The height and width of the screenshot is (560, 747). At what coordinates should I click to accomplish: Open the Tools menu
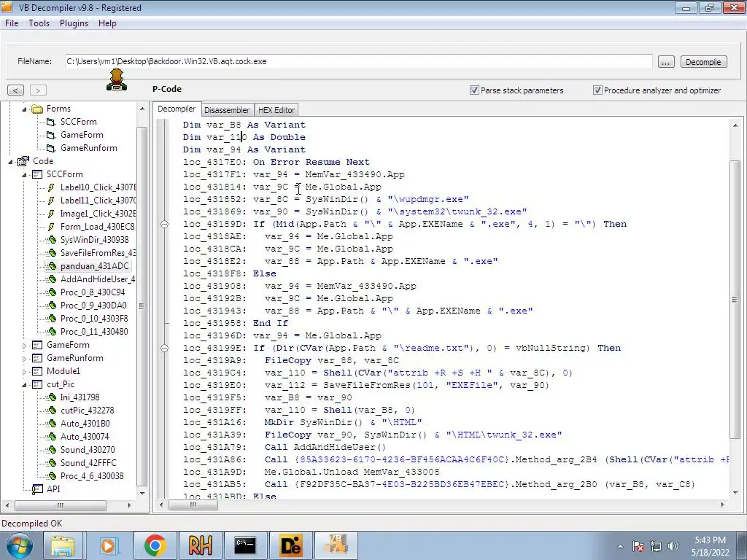39,23
